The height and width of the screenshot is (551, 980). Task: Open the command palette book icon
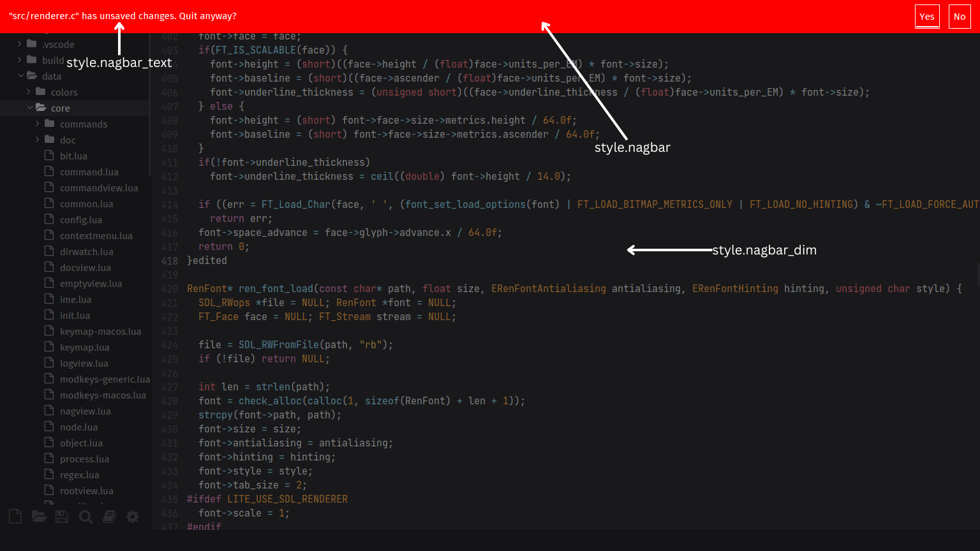[109, 517]
